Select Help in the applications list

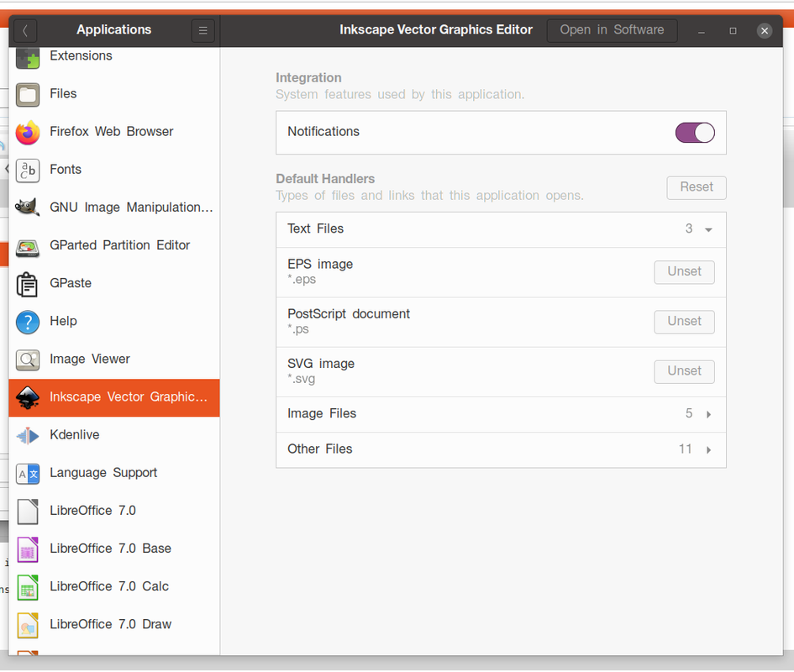(114, 322)
